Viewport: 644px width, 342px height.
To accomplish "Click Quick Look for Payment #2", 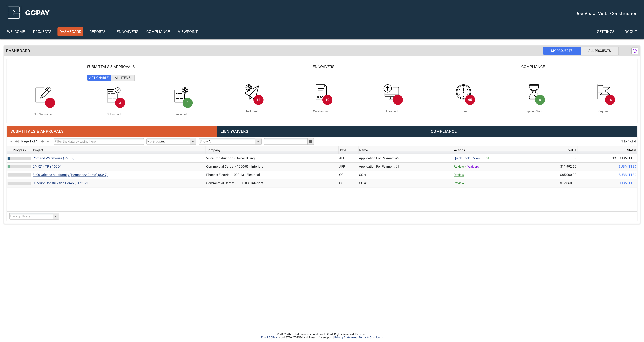I will pos(461,158).
